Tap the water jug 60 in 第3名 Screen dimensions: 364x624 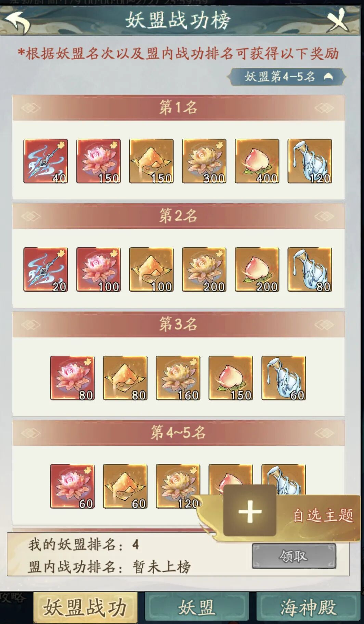click(x=284, y=378)
